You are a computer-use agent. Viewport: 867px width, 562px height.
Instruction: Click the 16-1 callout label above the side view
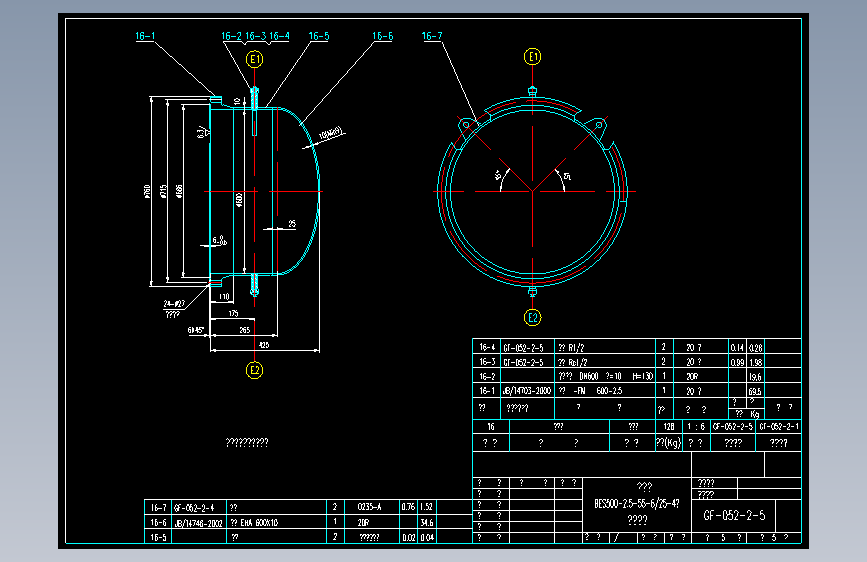(x=145, y=37)
